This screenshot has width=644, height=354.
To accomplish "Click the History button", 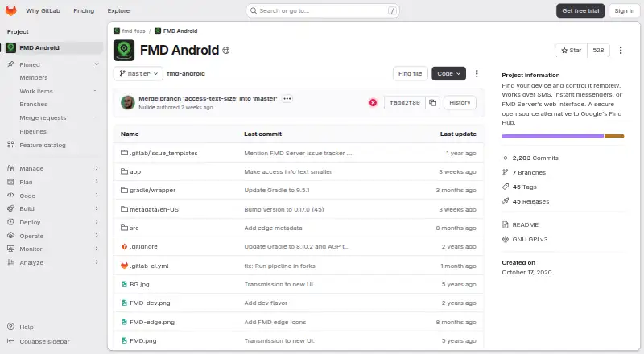I will tap(460, 103).
